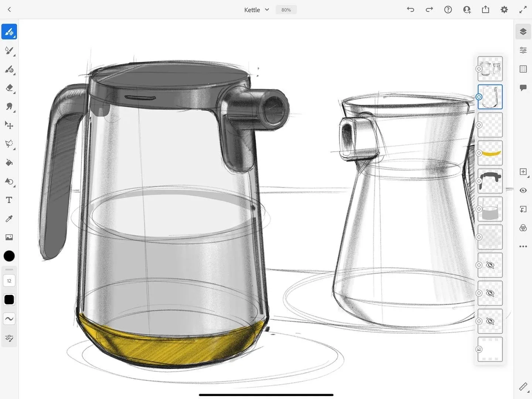Open the three-dot more layer actions menu
This screenshot has height=399, width=532.
coord(523,246)
